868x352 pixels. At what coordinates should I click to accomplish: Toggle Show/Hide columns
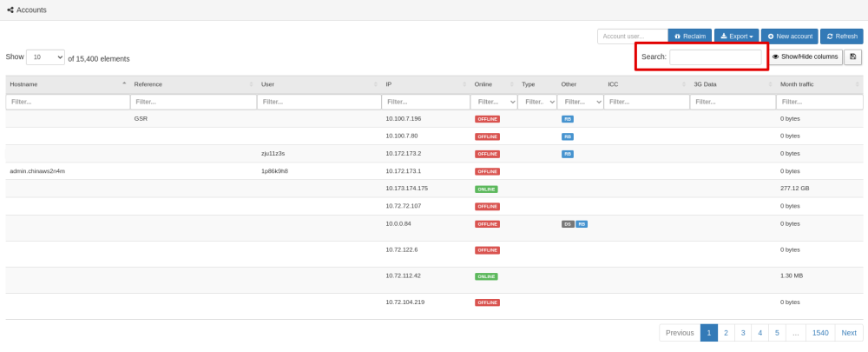click(805, 56)
